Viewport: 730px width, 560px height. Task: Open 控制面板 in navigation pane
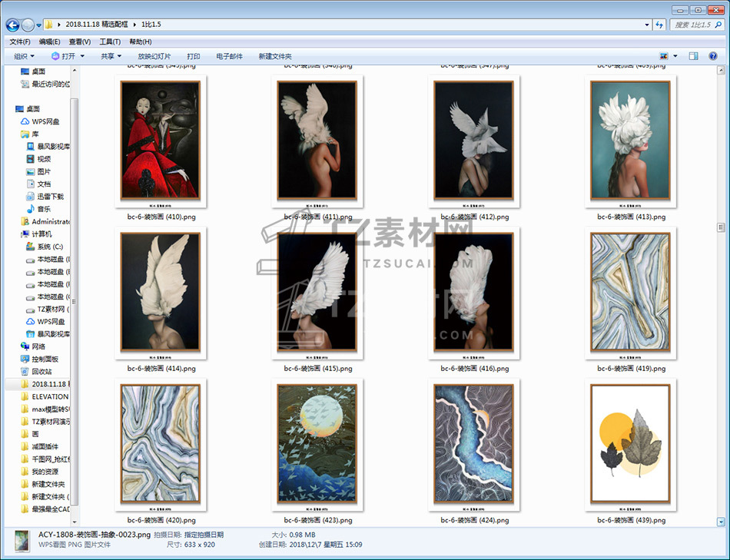click(45, 359)
